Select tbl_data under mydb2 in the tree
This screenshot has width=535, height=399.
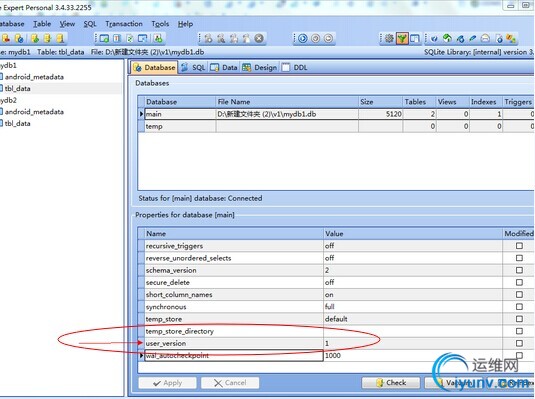coord(17,124)
